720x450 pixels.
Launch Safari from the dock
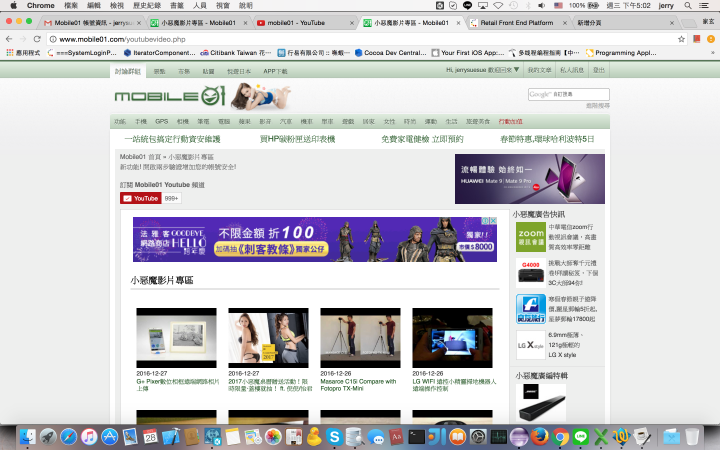(x=68, y=437)
